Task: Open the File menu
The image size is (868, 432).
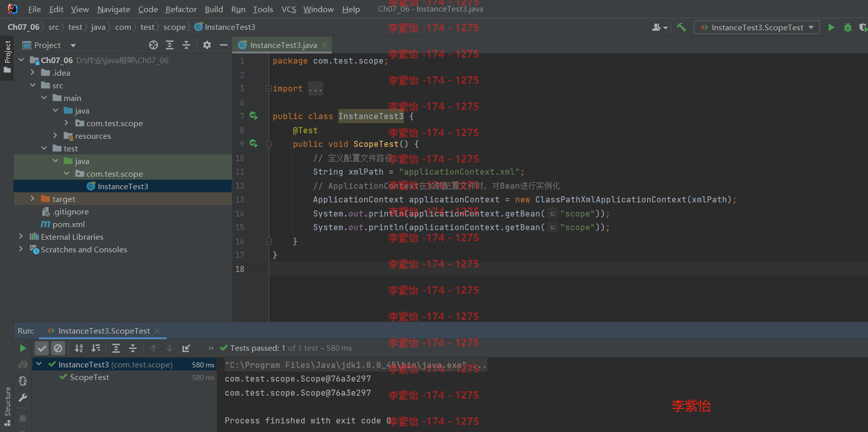Action: tap(34, 9)
